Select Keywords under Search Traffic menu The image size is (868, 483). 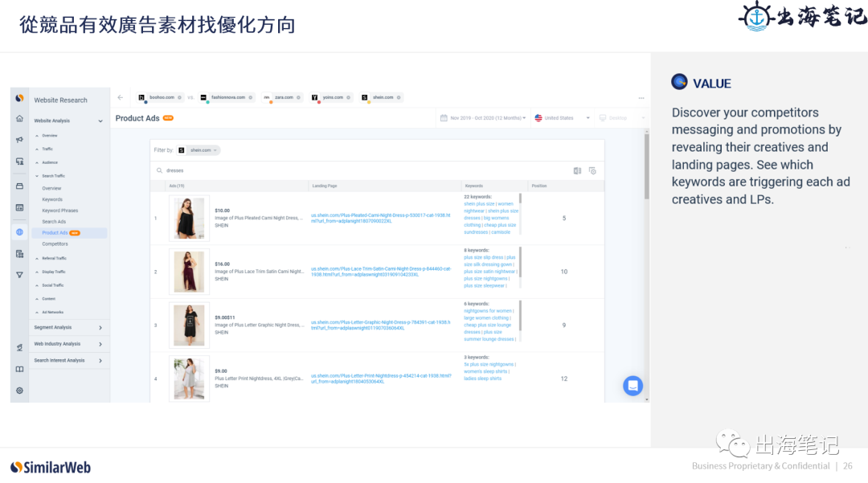[x=53, y=199]
